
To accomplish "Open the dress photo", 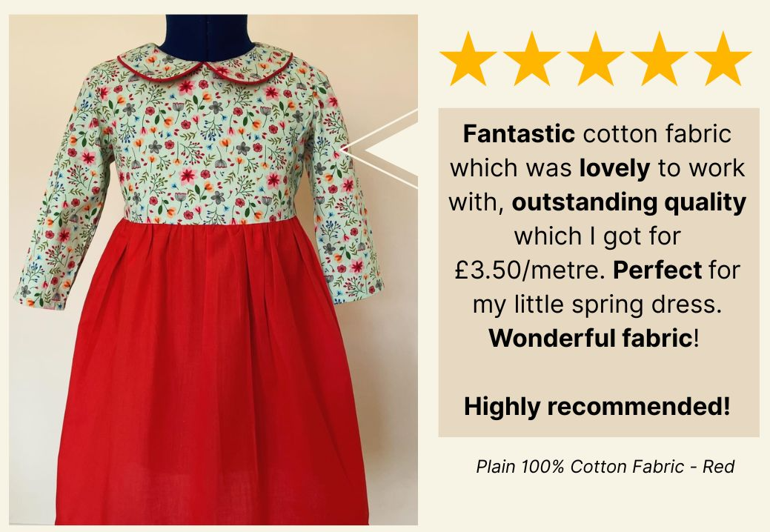I will tap(213, 270).
